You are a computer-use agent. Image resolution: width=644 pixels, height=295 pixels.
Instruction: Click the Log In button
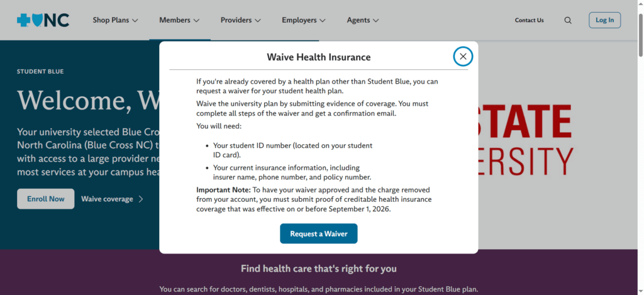click(x=604, y=20)
